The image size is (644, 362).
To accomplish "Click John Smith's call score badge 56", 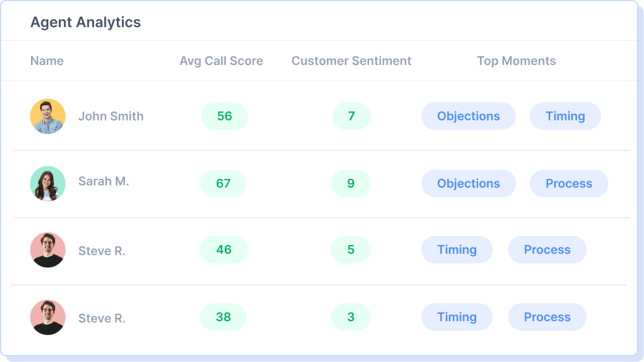I will click(224, 116).
